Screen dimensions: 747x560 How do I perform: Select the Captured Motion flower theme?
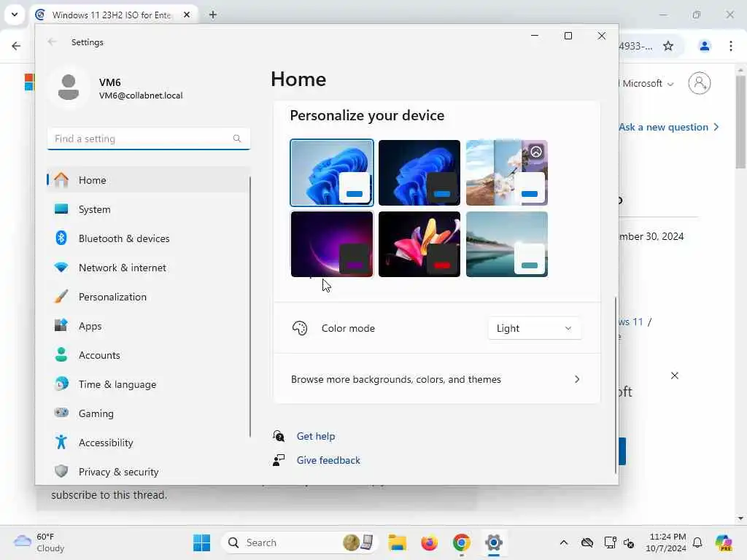point(419,244)
